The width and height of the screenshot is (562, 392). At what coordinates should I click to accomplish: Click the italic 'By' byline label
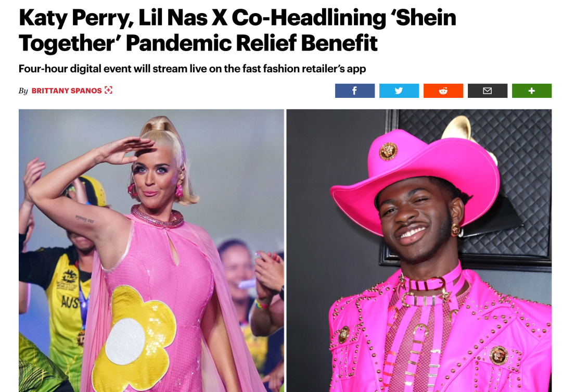pos(23,91)
